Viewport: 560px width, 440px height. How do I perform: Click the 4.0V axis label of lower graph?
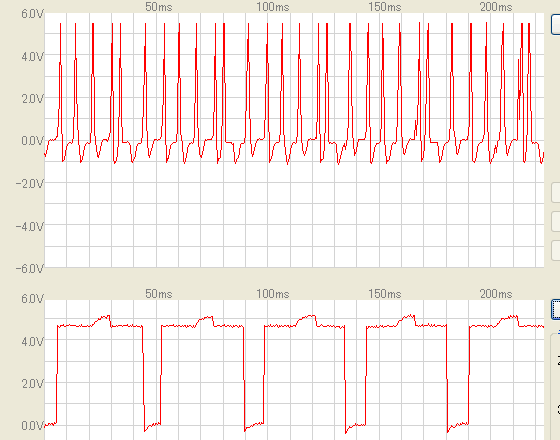point(32,341)
